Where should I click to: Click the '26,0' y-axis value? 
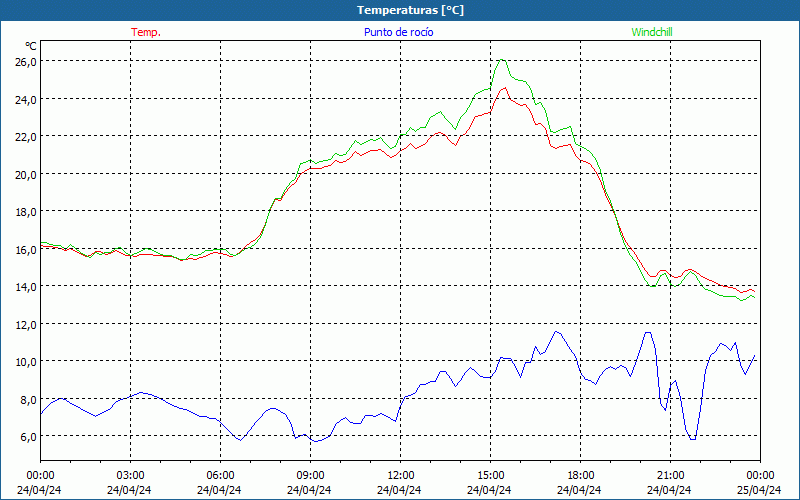(26, 62)
